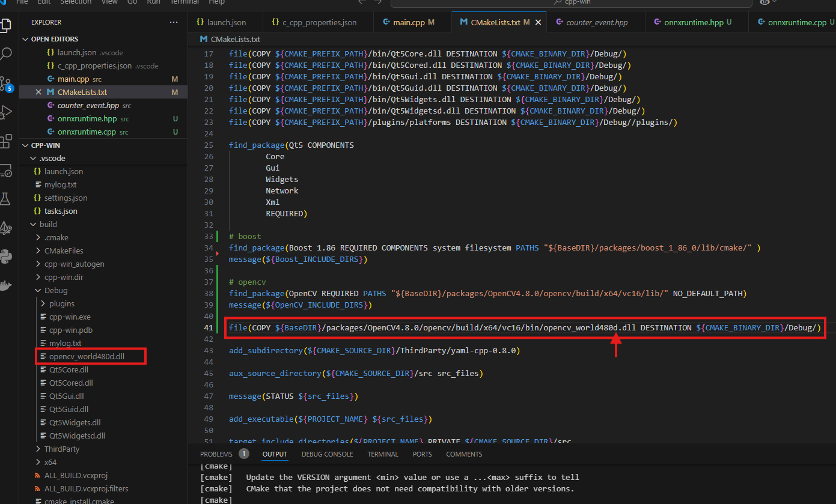Screen dimensions: 836x504
Task: Open the Docker whale view
Action: [6, 285]
